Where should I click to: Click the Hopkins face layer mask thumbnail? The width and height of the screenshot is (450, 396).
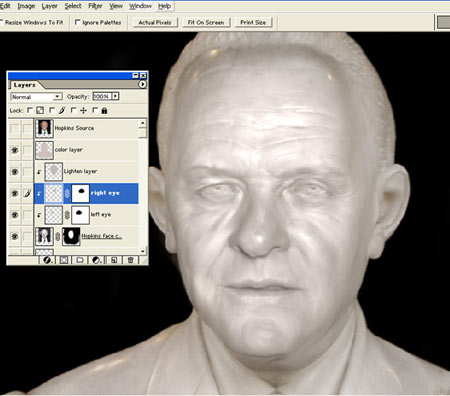pos(71,237)
